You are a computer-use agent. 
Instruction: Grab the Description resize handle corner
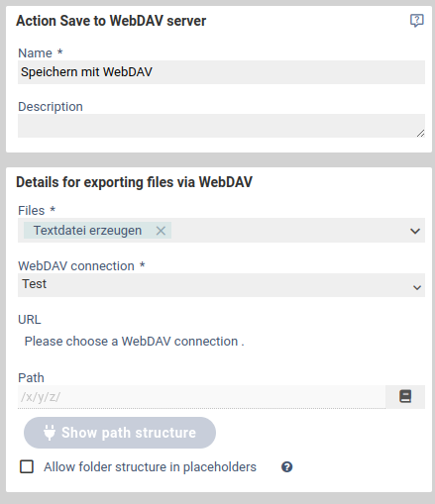420,134
